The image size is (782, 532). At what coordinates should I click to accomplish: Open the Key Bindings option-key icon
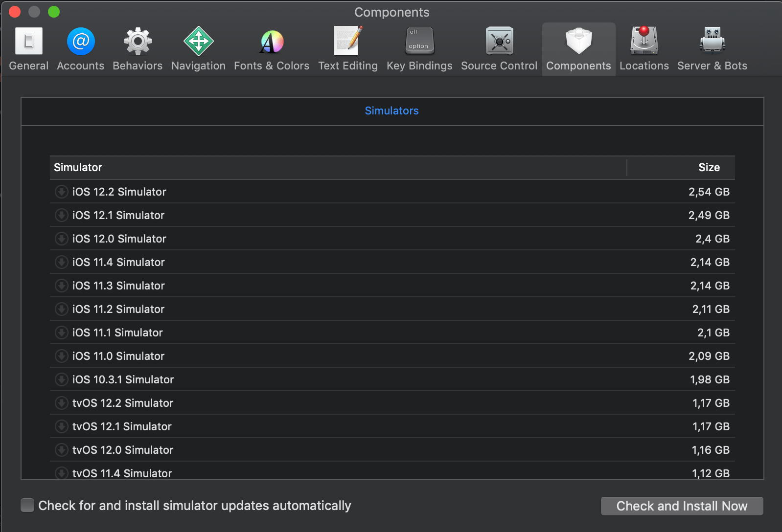click(x=419, y=41)
